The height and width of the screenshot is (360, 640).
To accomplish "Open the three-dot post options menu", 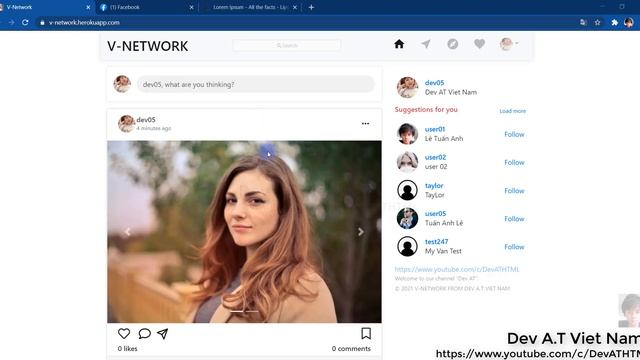I will 365,123.
